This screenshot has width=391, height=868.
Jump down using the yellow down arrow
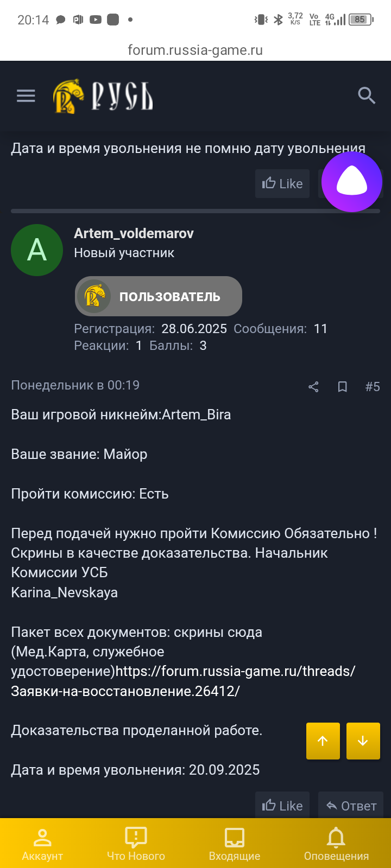tap(363, 741)
